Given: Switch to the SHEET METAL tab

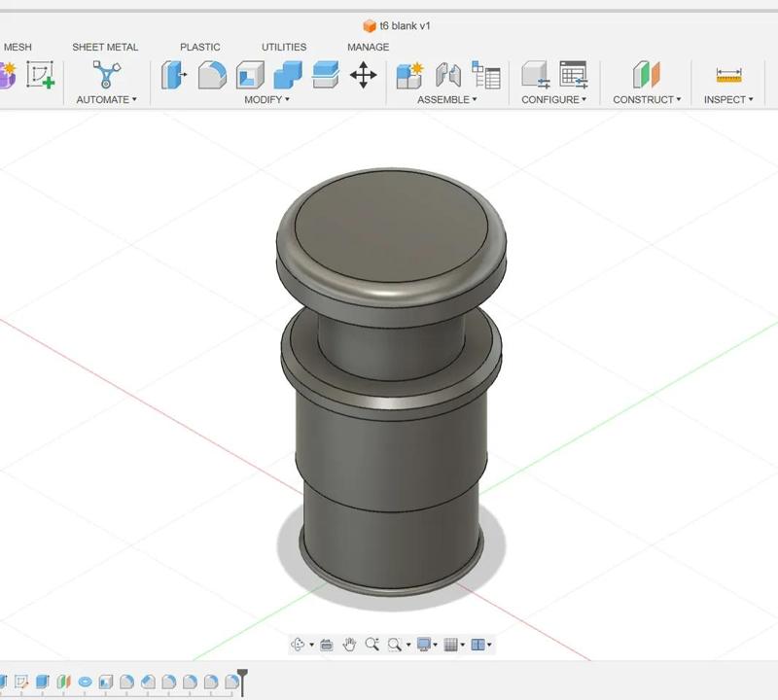Looking at the screenshot, I should click(x=105, y=47).
